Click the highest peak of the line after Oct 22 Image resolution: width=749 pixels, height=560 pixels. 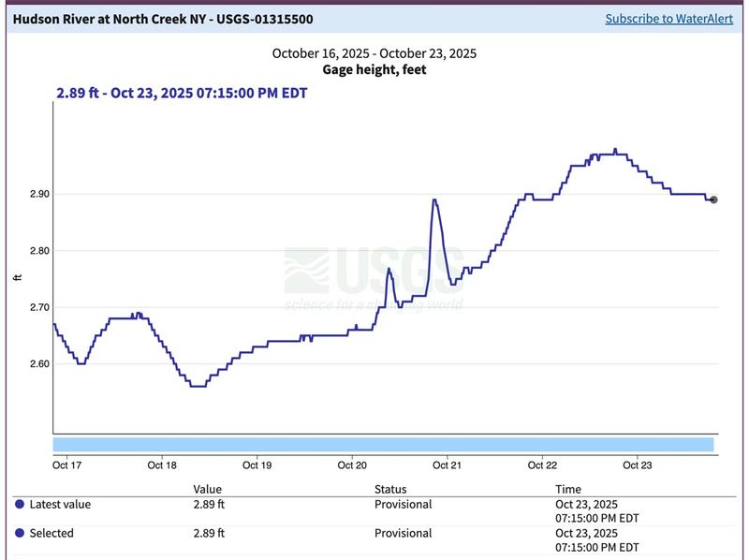click(615, 149)
